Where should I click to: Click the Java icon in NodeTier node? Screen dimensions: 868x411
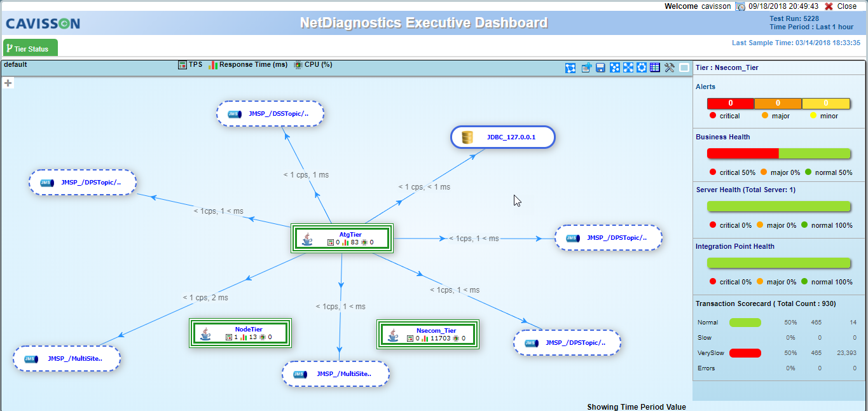pos(205,333)
